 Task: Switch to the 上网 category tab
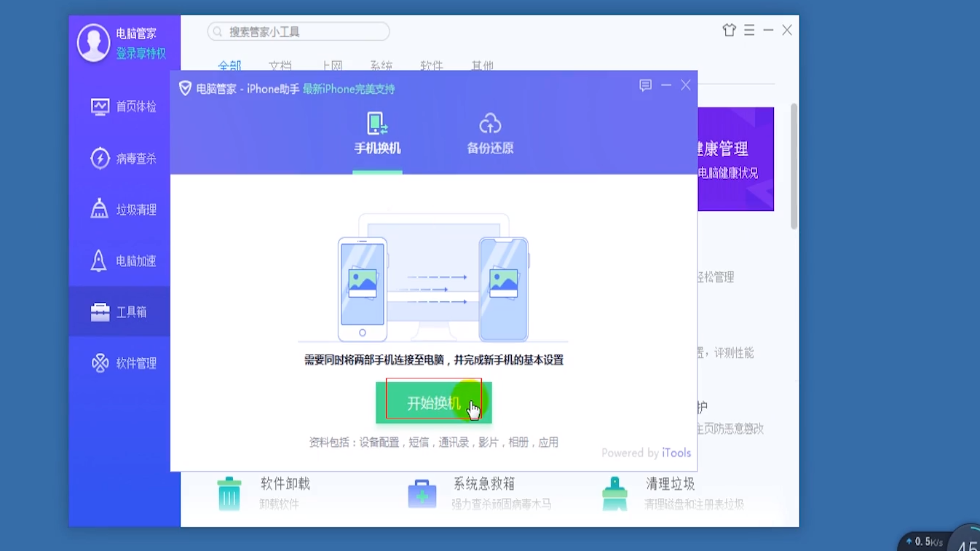[x=331, y=66]
